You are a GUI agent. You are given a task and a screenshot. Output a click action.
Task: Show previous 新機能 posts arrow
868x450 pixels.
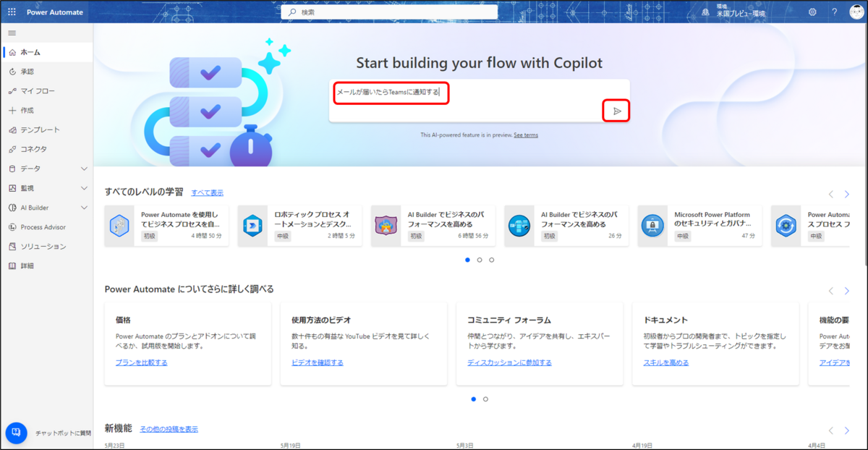point(830,430)
